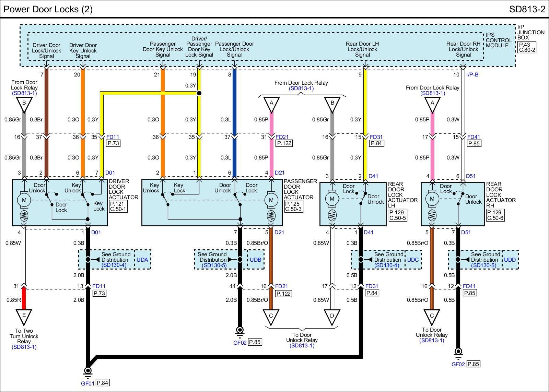Open SD813-1 link under Two Turn Unlock Relay

[24, 347]
